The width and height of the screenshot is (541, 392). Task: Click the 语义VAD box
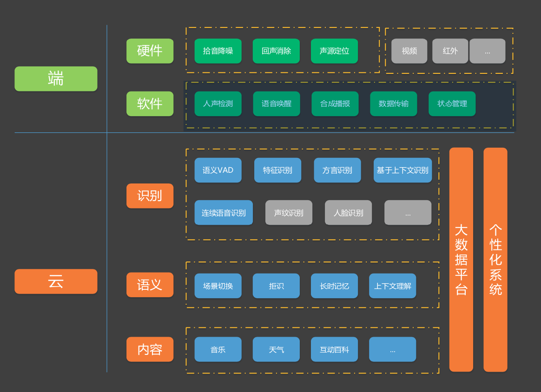click(x=218, y=170)
